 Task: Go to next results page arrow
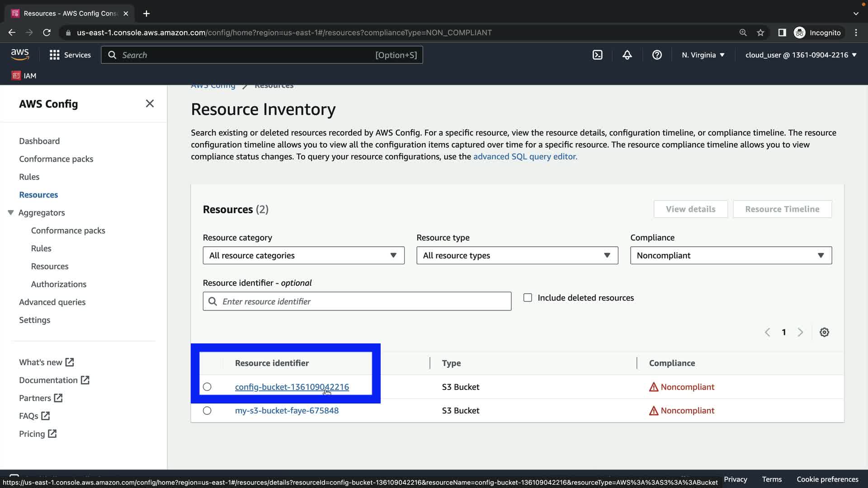800,332
